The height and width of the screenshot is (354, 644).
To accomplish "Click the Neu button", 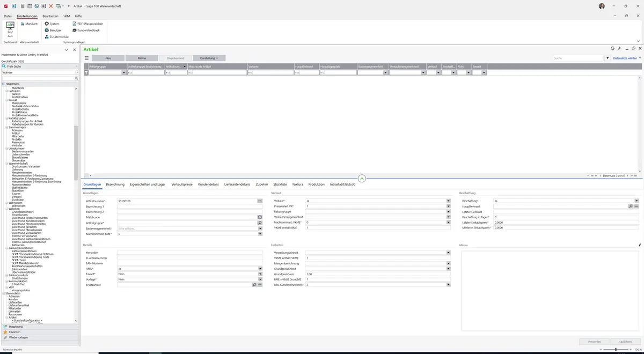I will (108, 58).
